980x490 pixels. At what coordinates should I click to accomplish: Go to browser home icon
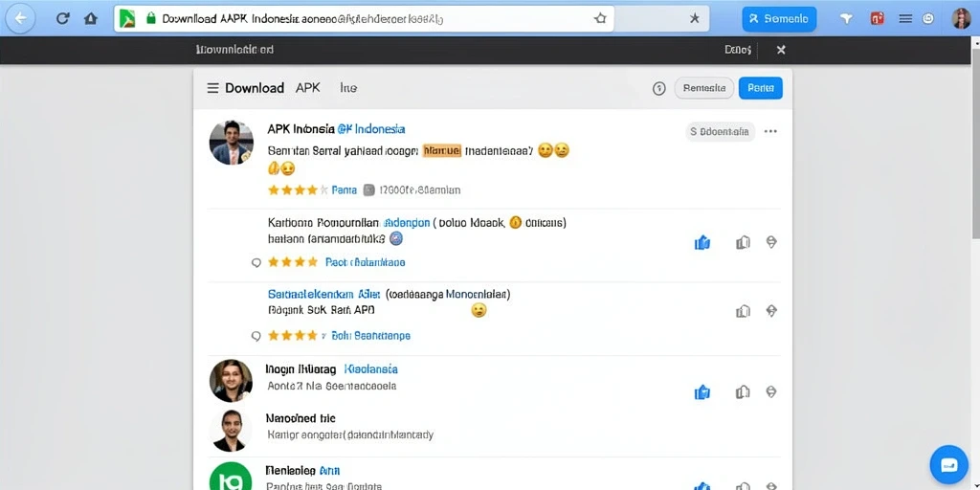(x=91, y=19)
